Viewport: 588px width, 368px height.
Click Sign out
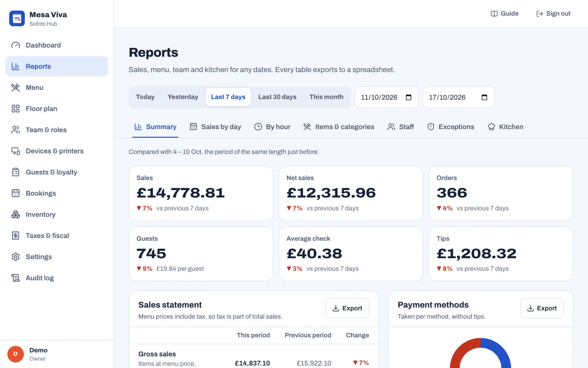(553, 14)
